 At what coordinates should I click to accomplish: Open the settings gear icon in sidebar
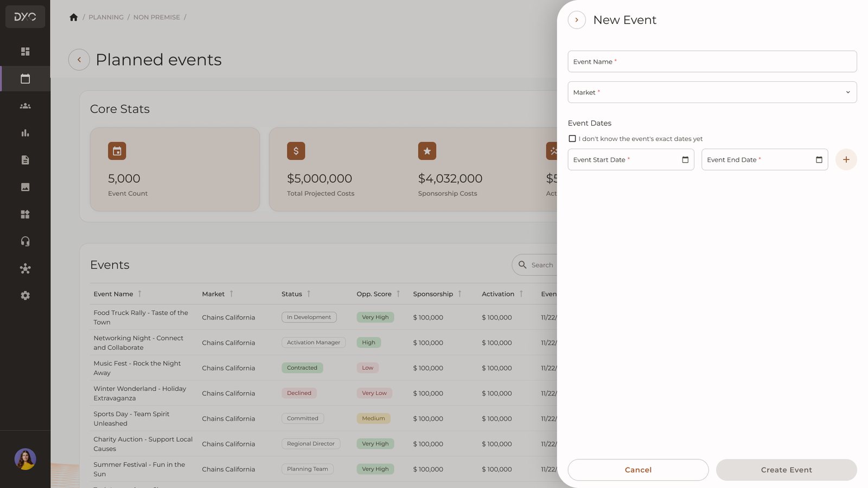[25, 296]
